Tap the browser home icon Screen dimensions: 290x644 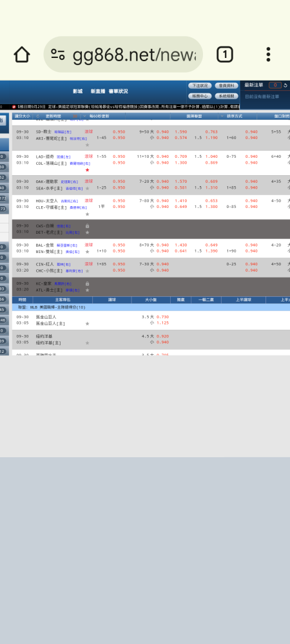(x=22, y=54)
